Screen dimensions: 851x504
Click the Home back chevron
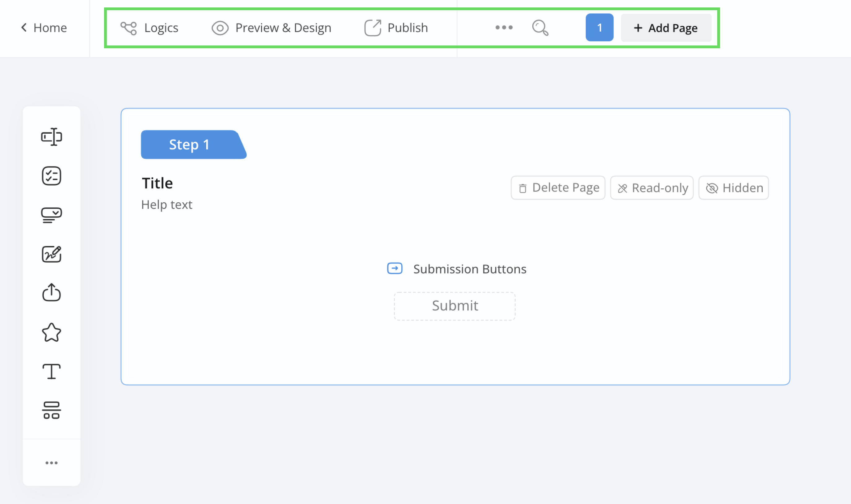click(x=24, y=28)
